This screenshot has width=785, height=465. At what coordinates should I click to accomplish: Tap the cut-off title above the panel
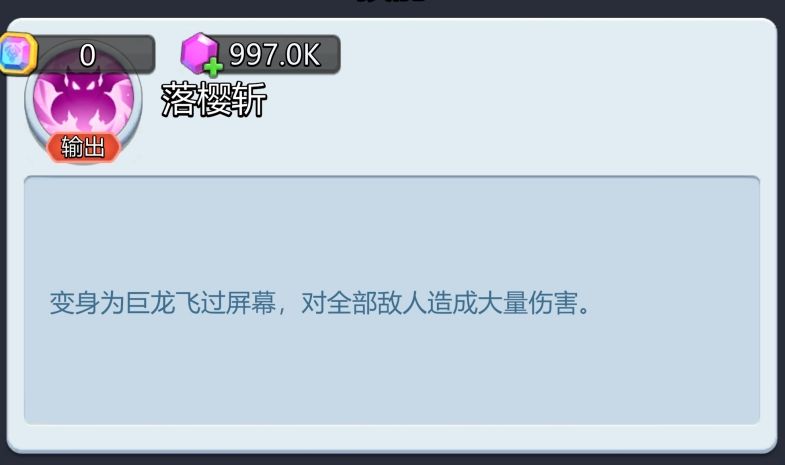[x=392, y=2]
